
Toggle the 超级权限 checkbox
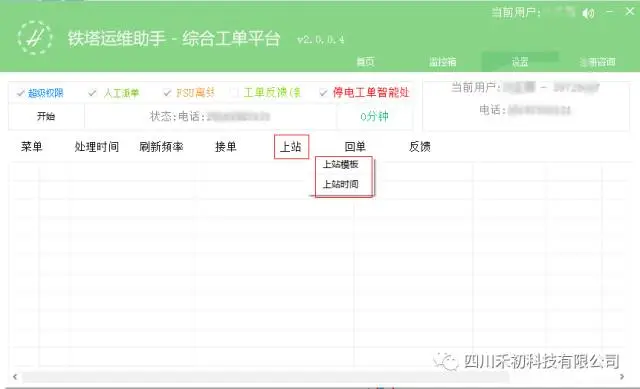point(20,93)
